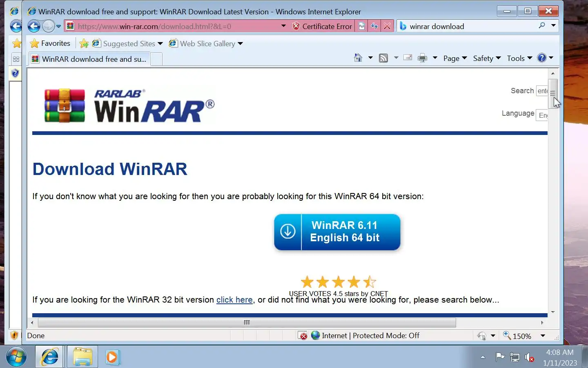
Task: Click the network connection tray icon
Action: coord(515,357)
